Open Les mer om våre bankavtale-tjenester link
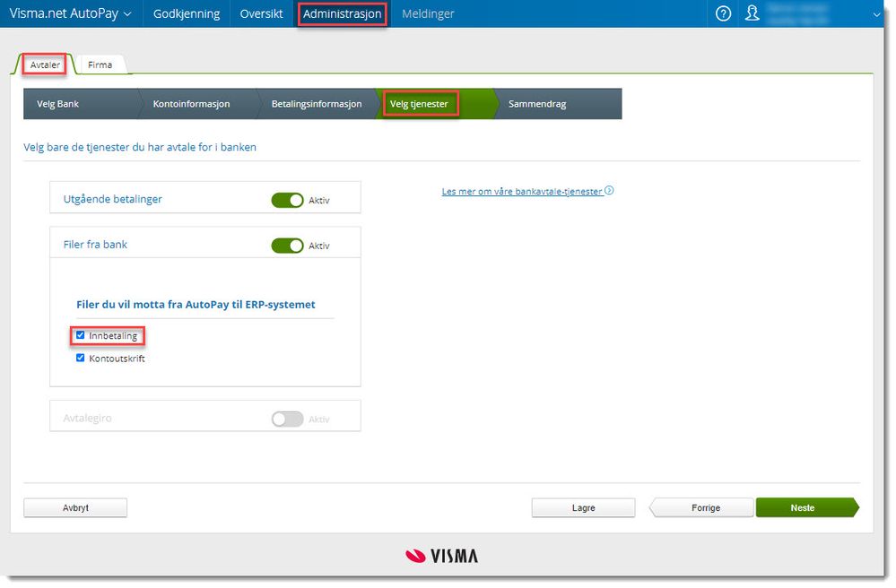Viewport: 896px width, 588px height. [522, 191]
